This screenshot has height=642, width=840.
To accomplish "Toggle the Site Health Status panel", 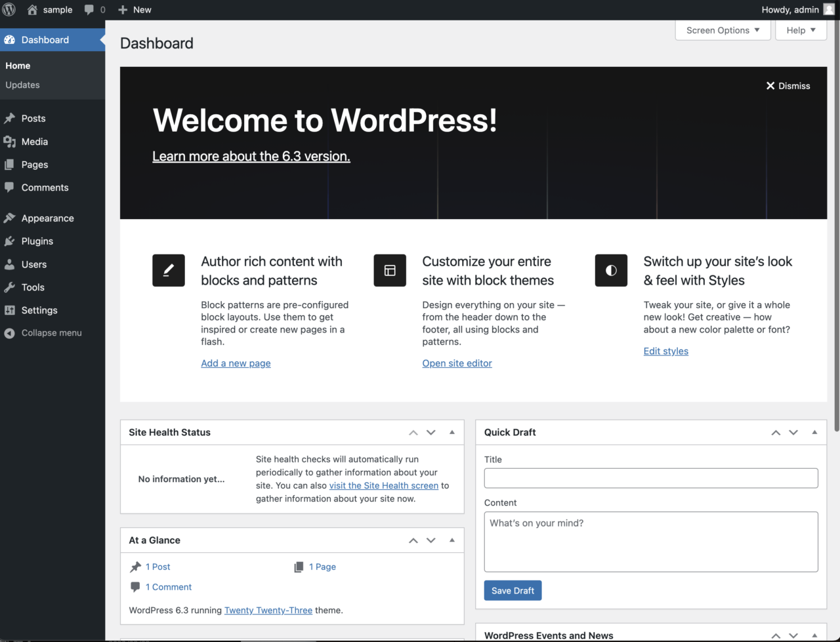I will (452, 432).
